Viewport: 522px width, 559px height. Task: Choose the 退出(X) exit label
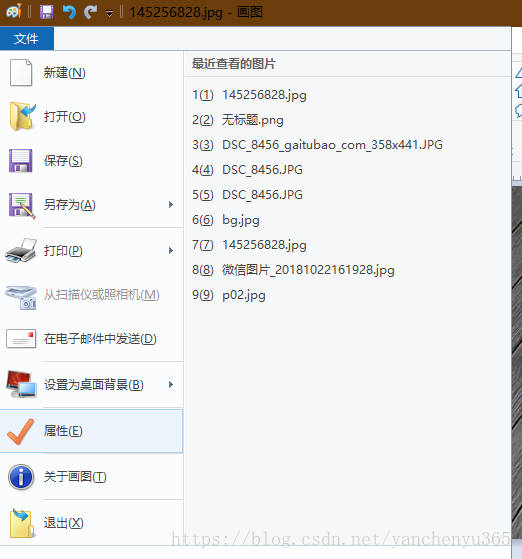point(64,523)
